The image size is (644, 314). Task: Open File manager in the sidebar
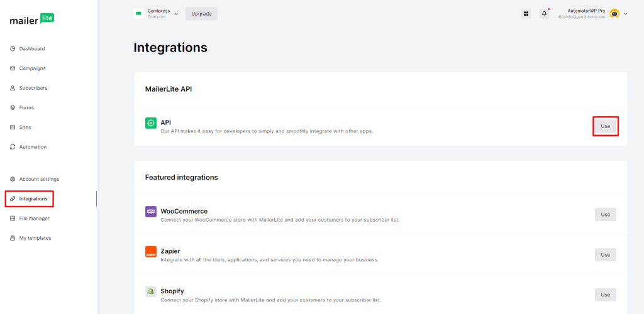(34, 219)
